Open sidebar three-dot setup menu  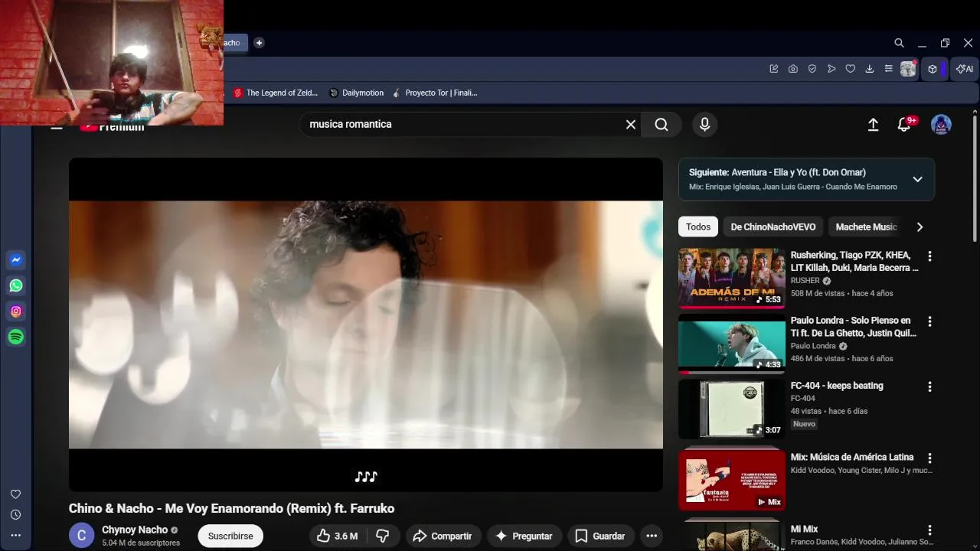(15, 536)
